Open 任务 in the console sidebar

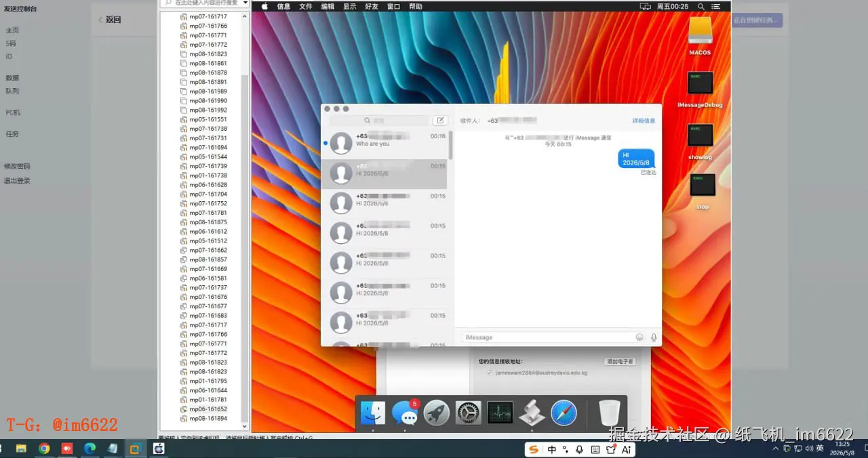pyautogui.click(x=12, y=134)
